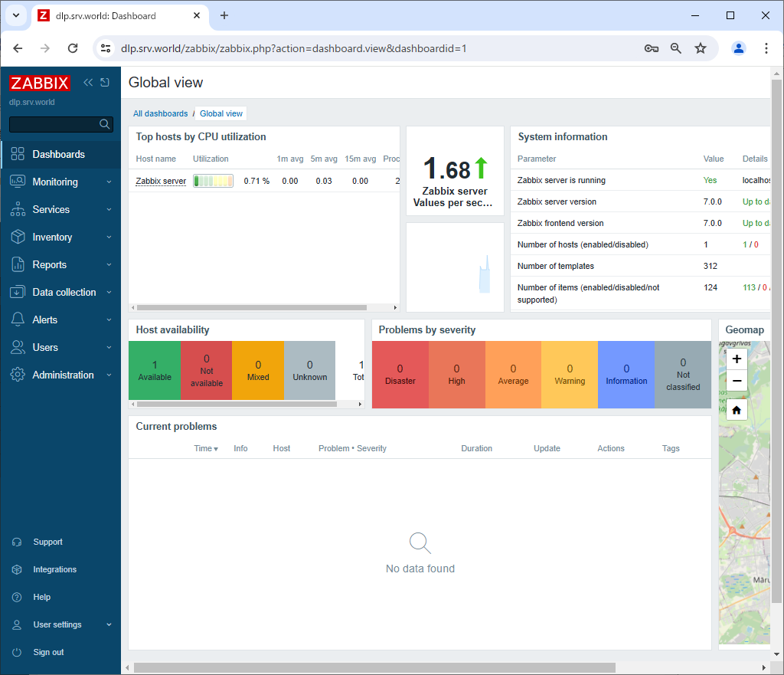This screenshot has height=675, width=784.
Task: Expand the Reports menu chevron
Action: pyautogui.click(x=109, y=264)
